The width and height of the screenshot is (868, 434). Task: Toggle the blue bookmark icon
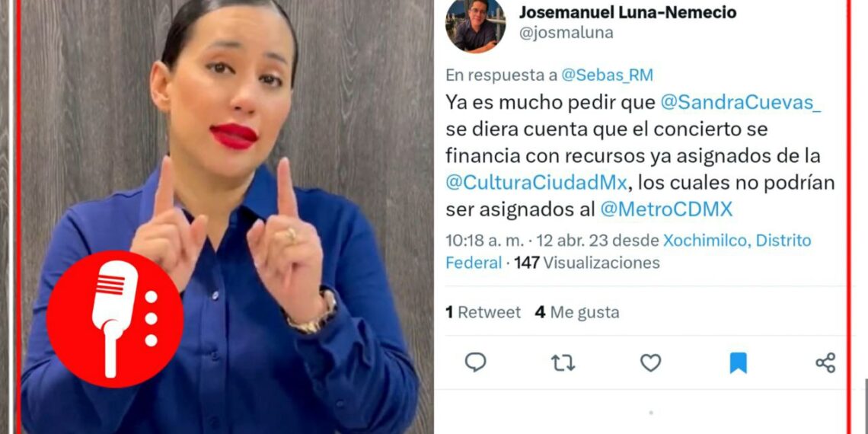click(738, 363)
